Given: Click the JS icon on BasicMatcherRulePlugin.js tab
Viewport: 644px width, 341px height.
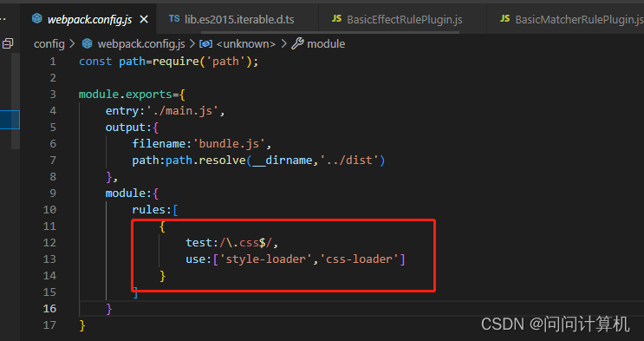Looking at the screenshot, I should click(x=504, y=19).
